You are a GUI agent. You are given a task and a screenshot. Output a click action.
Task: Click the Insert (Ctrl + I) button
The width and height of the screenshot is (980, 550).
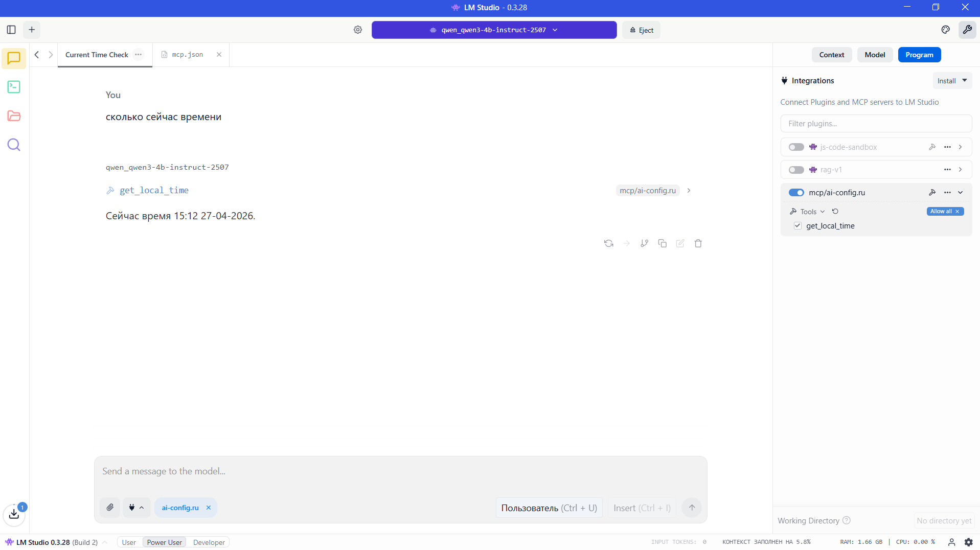pyautogui.click(x=642, y=508)
